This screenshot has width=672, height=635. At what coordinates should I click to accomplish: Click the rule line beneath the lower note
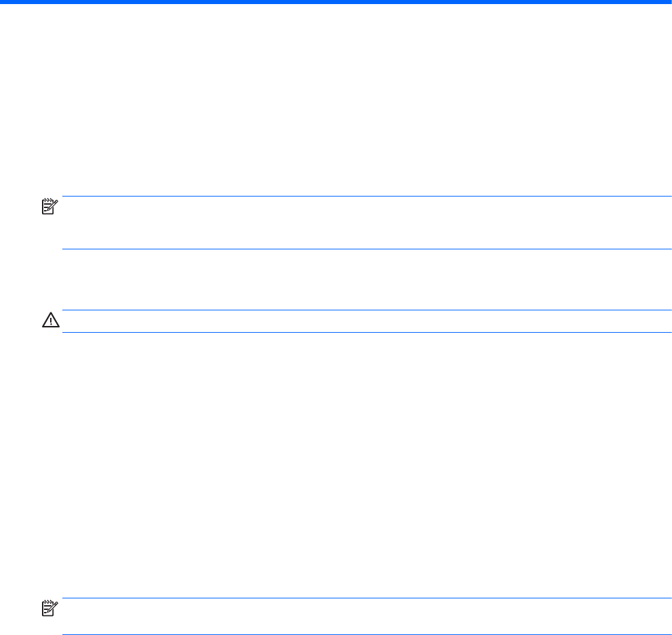(x=367, y=634)
